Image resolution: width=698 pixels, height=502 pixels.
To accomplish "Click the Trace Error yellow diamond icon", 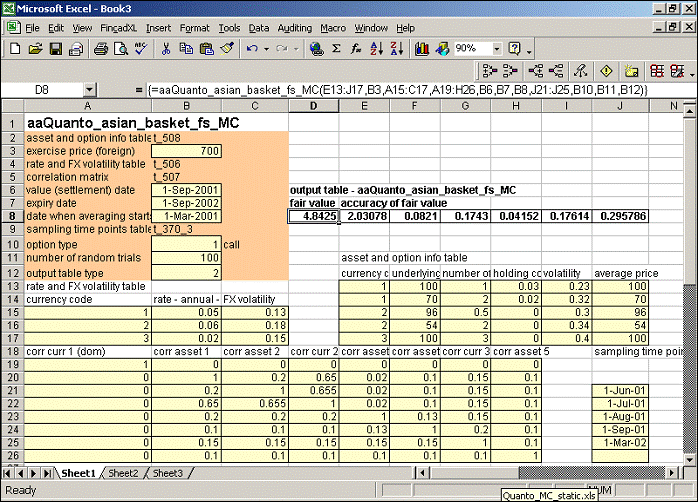I will tap(606, 71).
